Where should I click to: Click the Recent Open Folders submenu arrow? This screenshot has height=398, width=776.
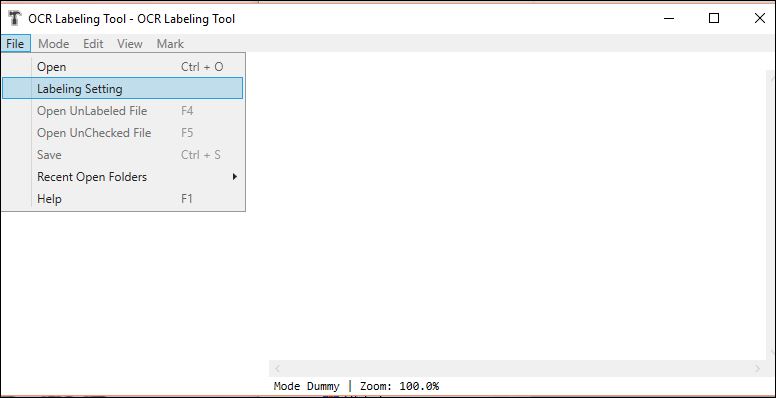pyautogui.click(x=235, y=177)
